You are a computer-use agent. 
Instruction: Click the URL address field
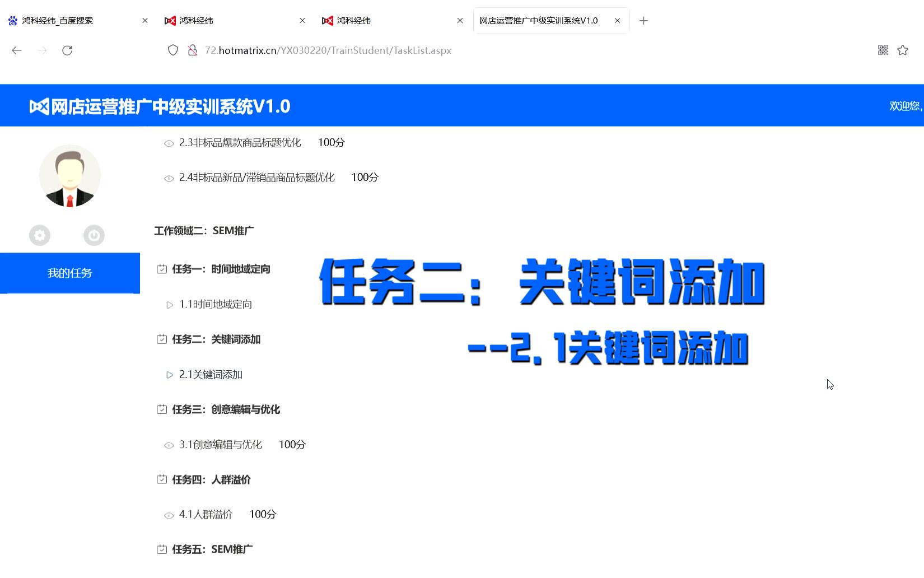(x=392, y=50)
